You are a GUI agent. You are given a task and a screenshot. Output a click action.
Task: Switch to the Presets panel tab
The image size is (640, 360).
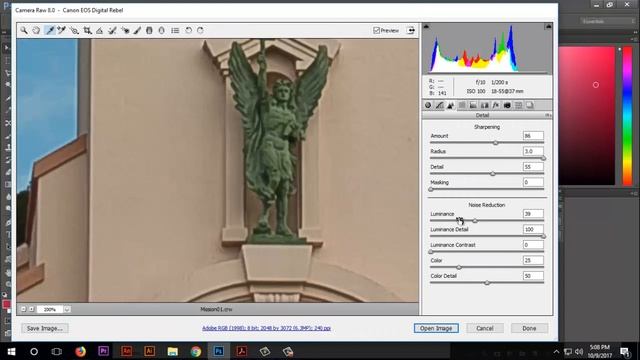coord(518,105)
